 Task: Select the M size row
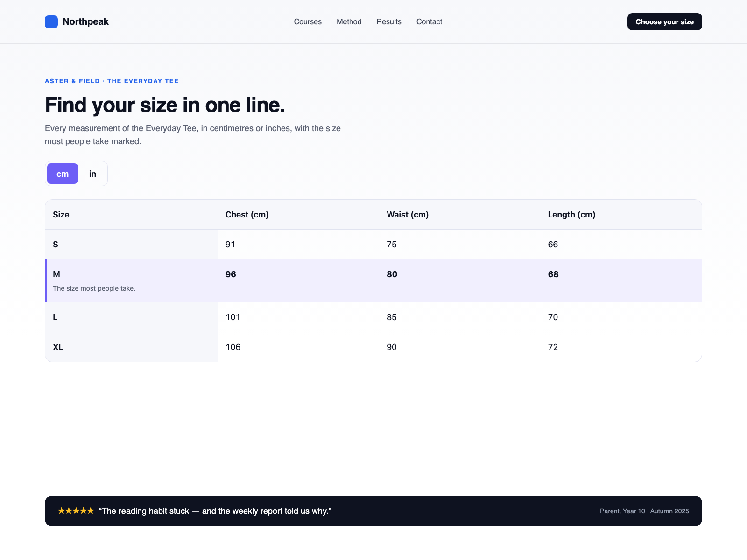coord(373,281)
